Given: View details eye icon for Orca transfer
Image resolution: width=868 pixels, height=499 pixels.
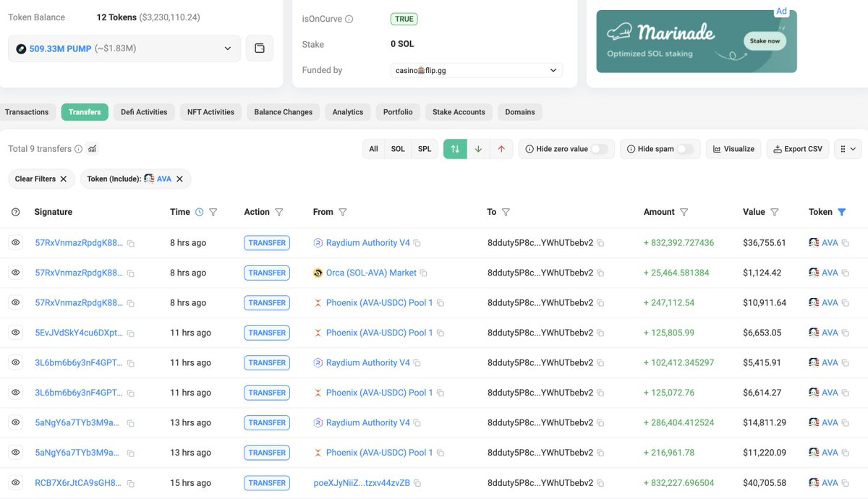Looking at the screenshot, I should 15,273.
